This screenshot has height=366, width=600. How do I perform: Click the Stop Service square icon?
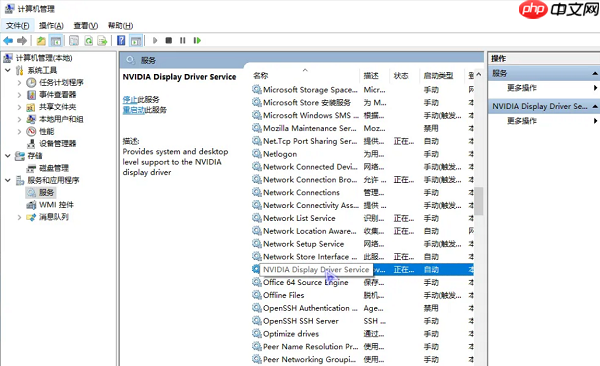pyautogui.click(x=168, y=40)
